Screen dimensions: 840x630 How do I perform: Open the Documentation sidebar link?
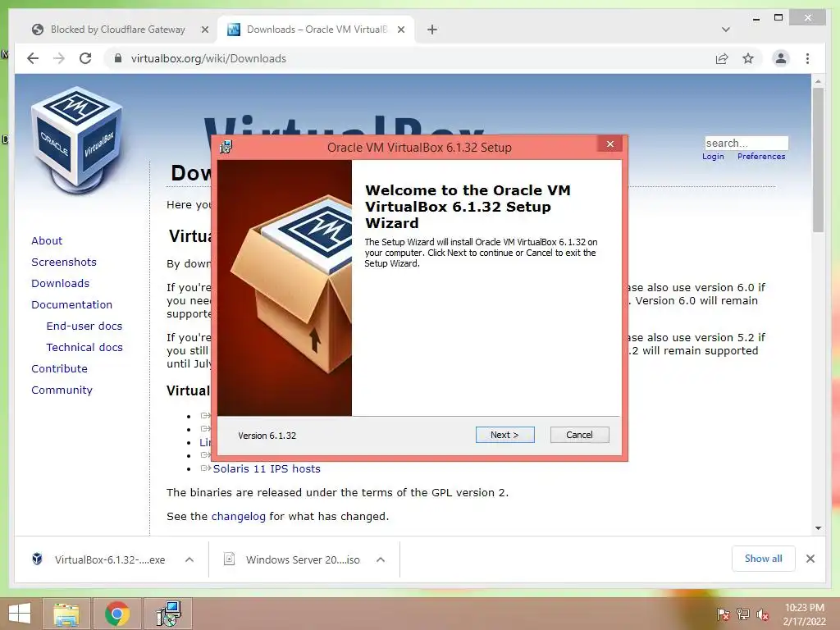(x=72, y=305)
